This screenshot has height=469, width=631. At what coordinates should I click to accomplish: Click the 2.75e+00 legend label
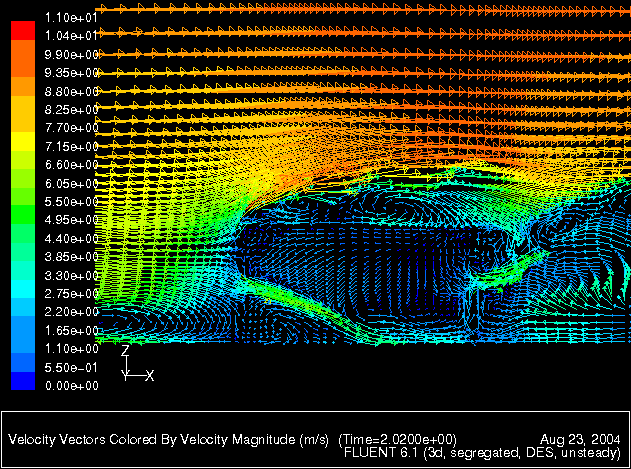[x=72, y=293]
